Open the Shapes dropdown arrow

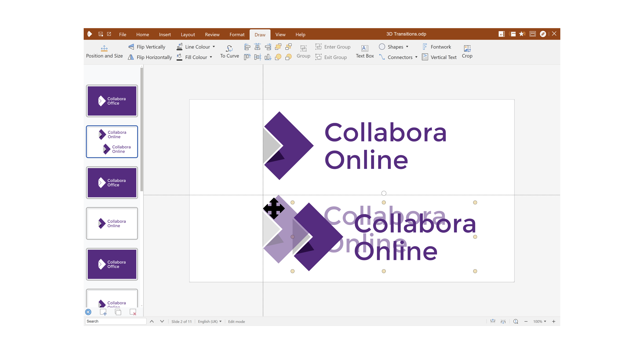[407, 47]
